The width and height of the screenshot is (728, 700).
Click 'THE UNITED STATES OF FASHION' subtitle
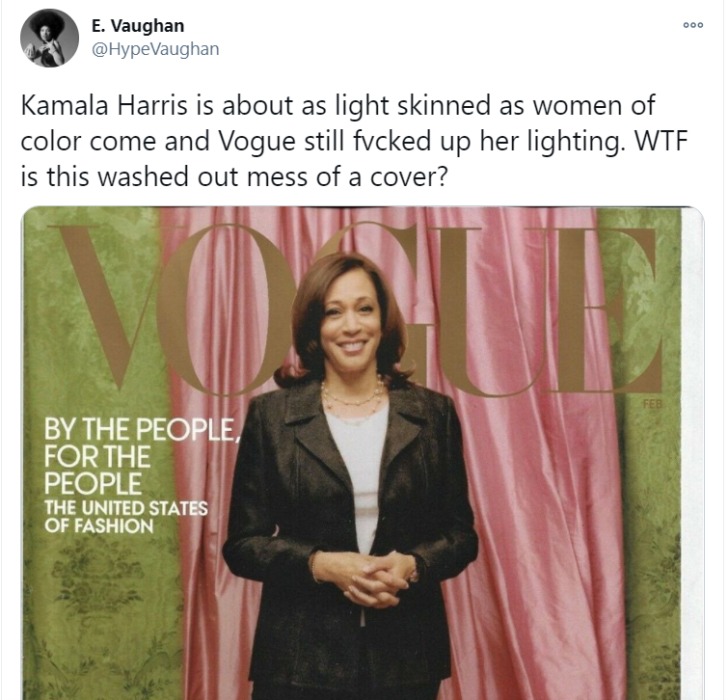[x=125, y=517]
